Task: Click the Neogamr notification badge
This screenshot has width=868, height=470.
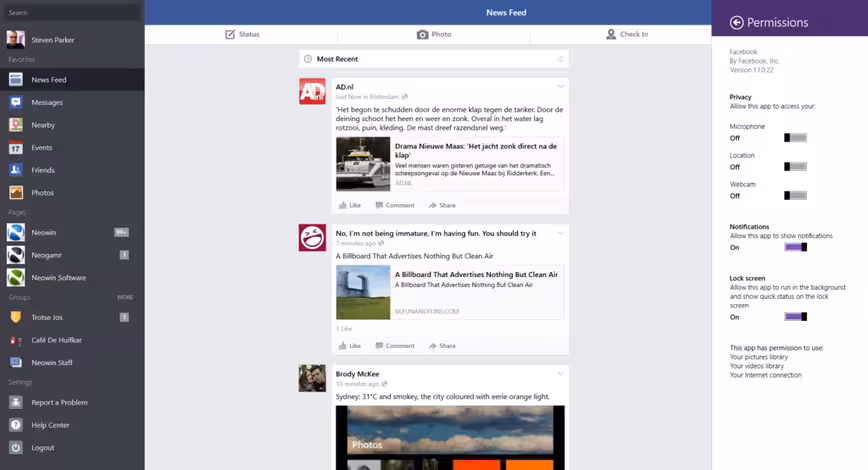Action: click(x=124, y=255)
